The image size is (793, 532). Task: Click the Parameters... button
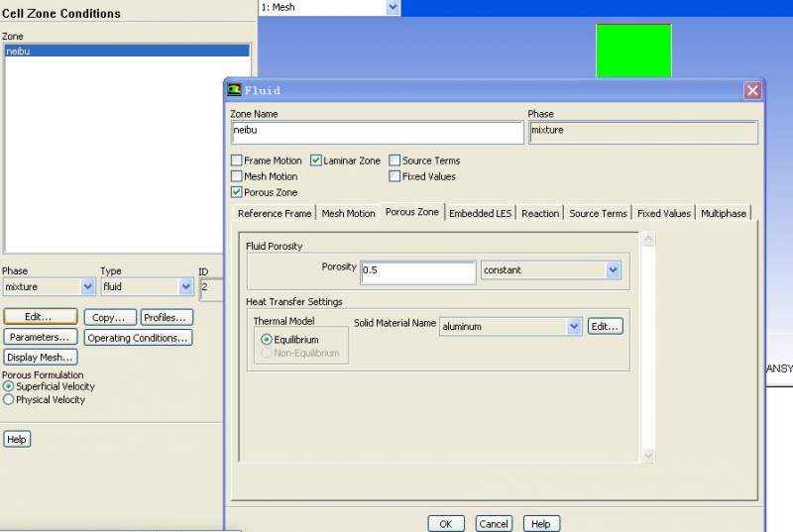pos(41,337)
